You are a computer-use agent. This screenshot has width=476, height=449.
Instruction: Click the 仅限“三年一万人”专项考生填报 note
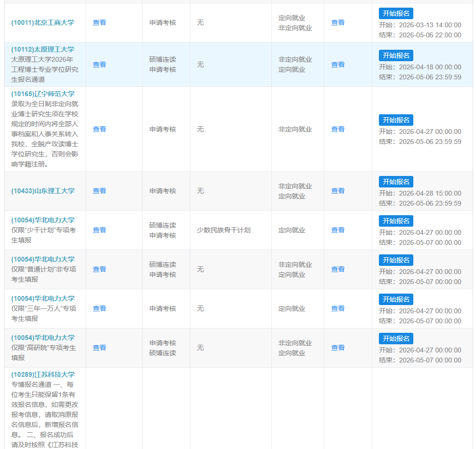[44, 314]
